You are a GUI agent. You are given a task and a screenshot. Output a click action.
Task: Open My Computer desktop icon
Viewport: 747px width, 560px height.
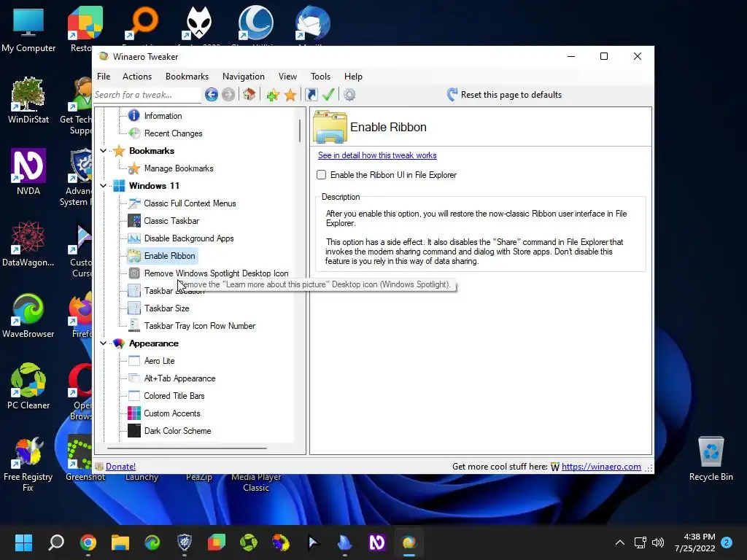tap(28, 31)
